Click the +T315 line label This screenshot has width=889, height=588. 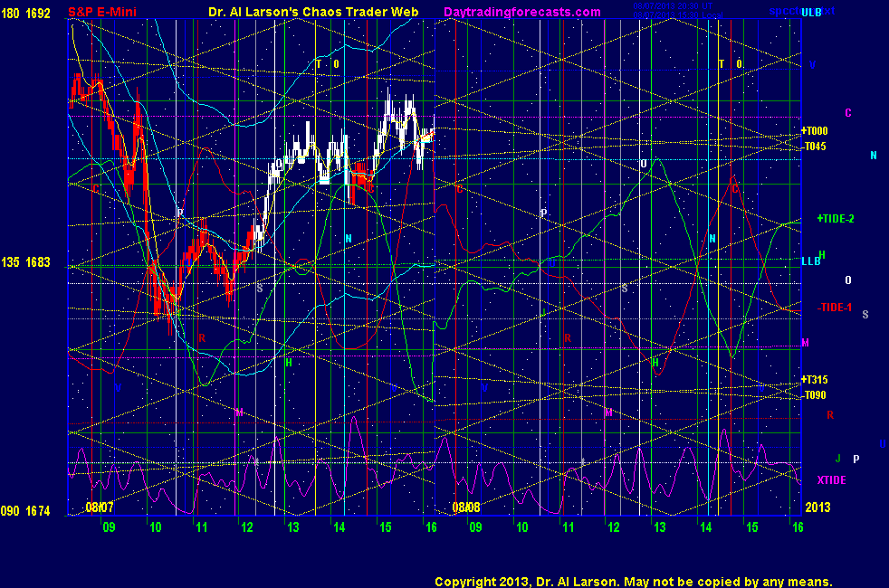815,380
